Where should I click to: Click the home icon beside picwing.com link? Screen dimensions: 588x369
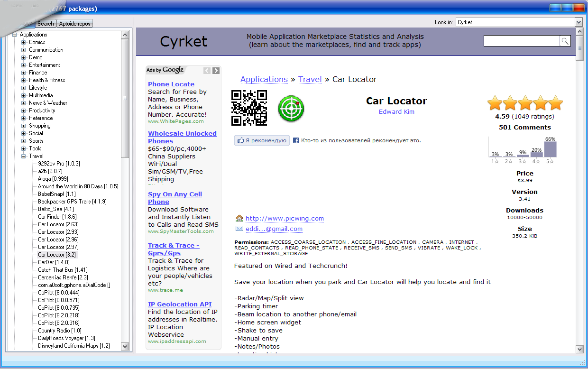[x=239, y=218]
